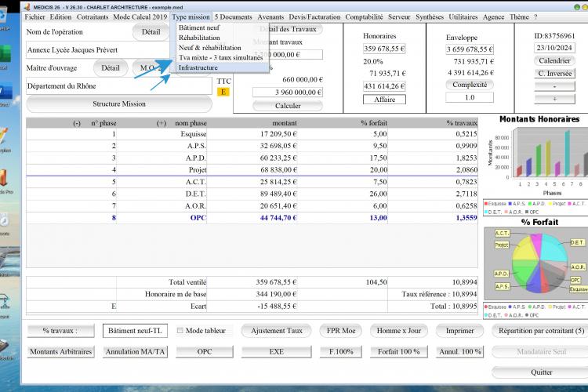Click the Homme x Jour button

[x=398, y=331]
